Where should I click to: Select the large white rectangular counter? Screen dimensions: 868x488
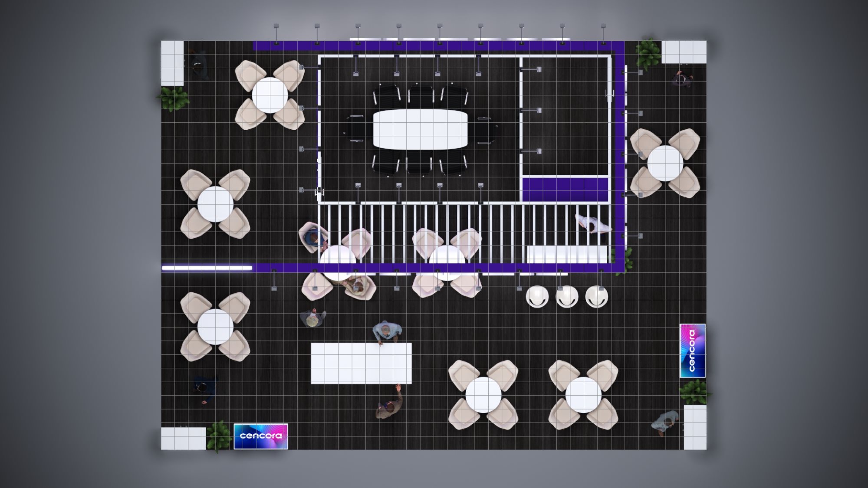[361, 363]
